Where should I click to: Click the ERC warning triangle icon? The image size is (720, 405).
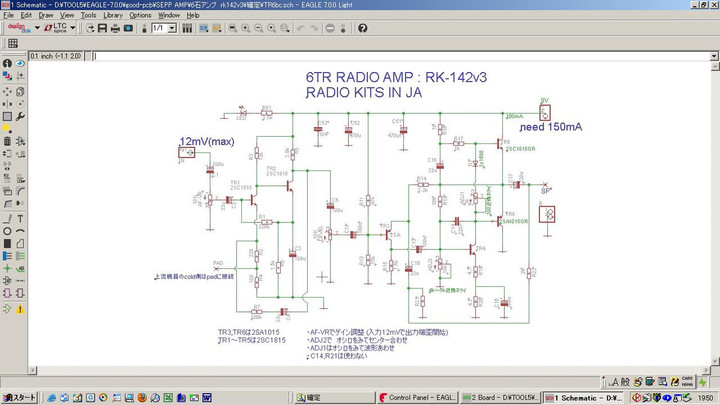coord(21,309)
